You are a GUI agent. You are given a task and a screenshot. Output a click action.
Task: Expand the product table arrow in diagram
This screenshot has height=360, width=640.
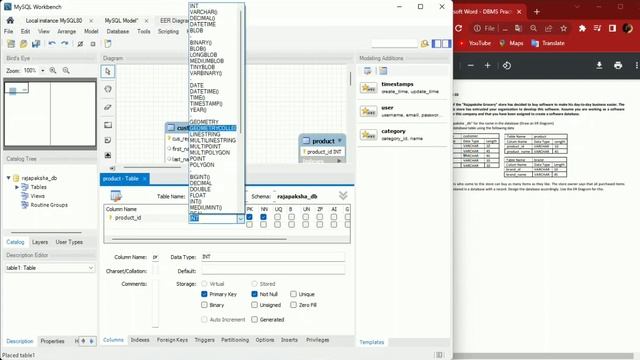pyautogui.click(x=340, y=141)
